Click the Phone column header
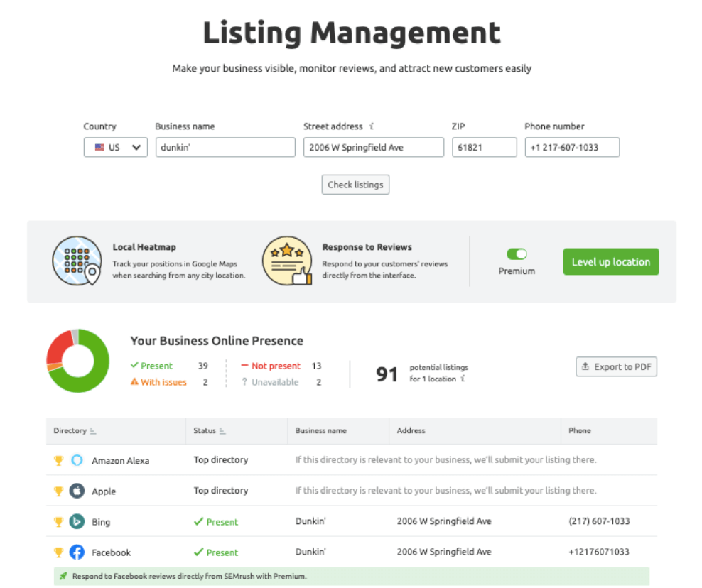The image size is (702, 588). (x=580, y=430)
